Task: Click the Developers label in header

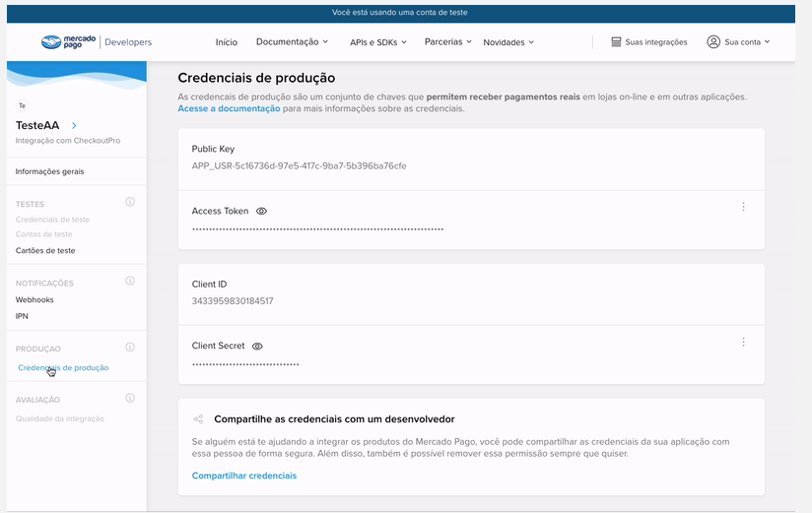Action: [128, 42]
